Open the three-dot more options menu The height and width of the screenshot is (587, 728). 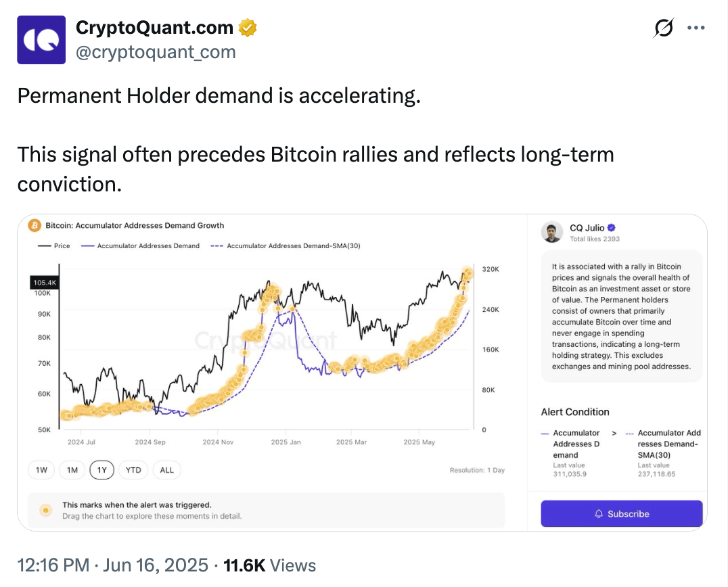pyautogui.click(x=696, y=28)
